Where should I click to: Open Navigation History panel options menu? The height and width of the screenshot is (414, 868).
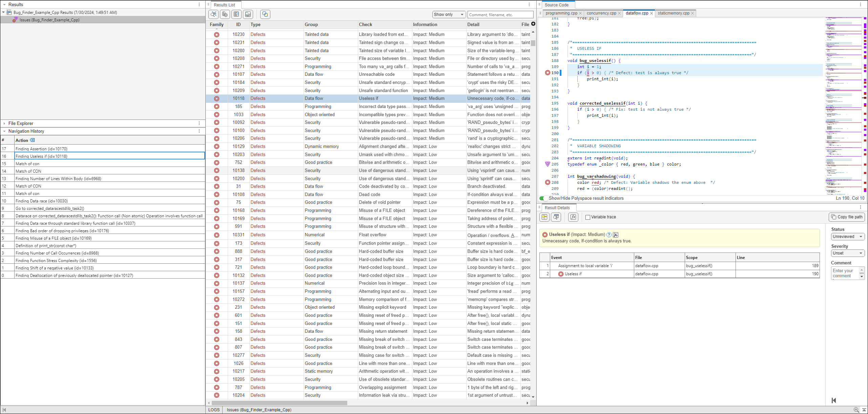coord(199,131)
